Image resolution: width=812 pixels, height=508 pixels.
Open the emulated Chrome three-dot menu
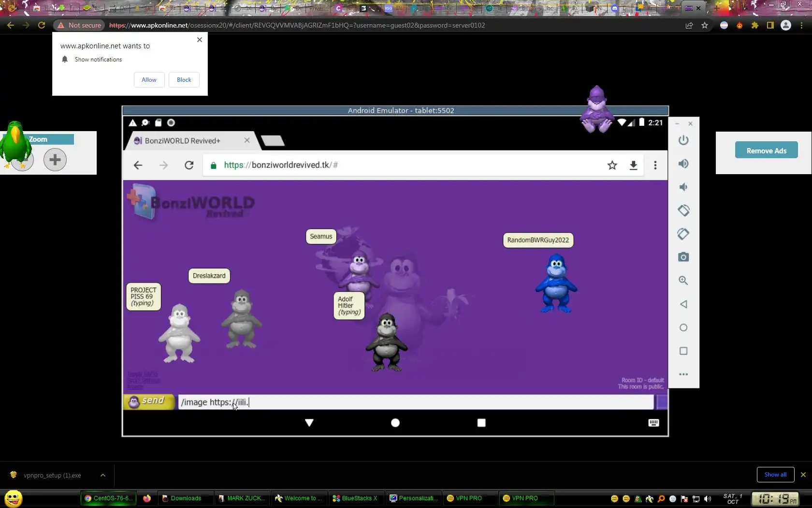[655, 165]
